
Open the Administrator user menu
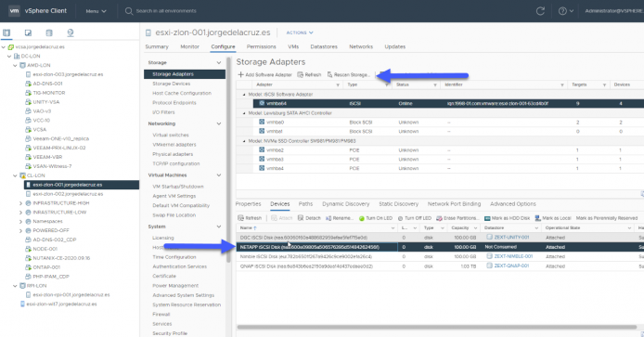tap(613, 11)
